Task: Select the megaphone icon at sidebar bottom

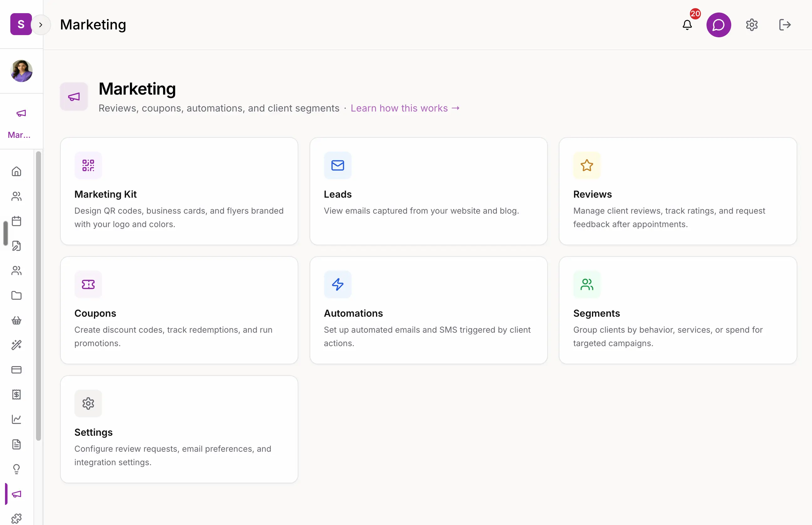Action: click(x=16, y=494)
